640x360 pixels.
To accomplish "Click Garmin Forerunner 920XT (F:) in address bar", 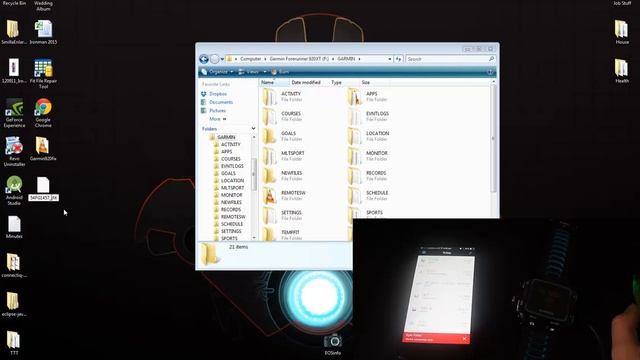I will point(299,59).
